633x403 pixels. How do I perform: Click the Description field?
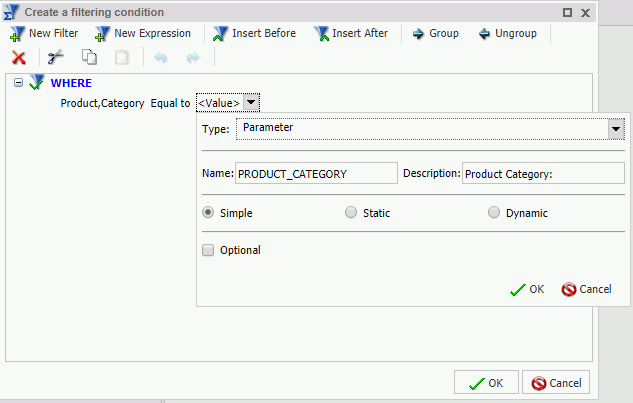[x=543, y=173]
